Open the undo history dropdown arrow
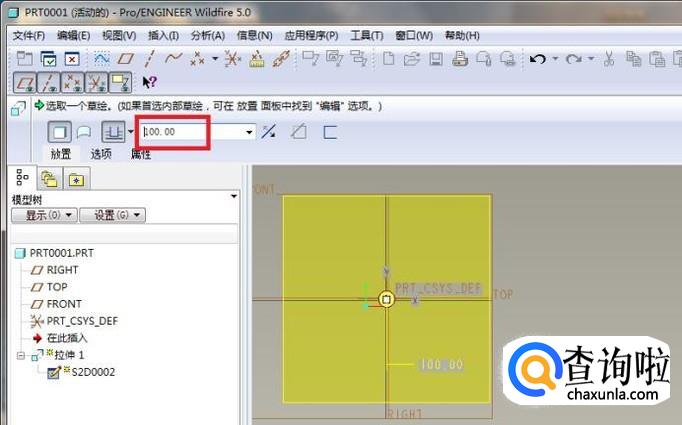682x425 pixels. [x=555, y=58]
